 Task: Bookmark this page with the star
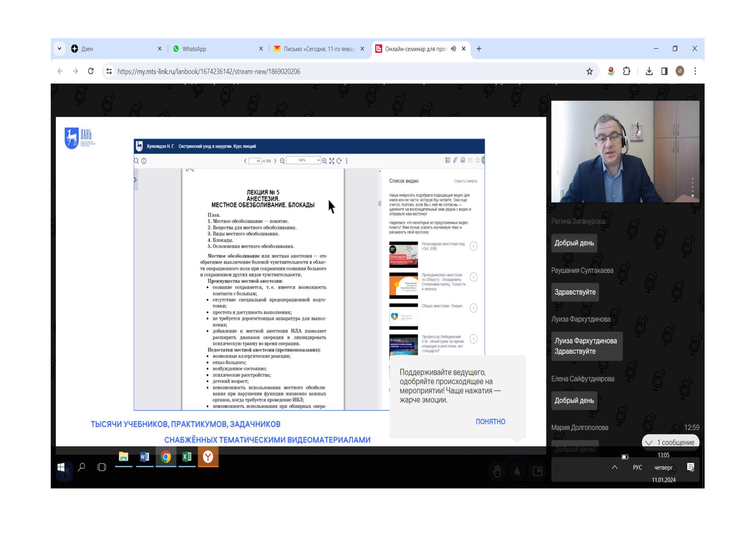coord(590,71)
